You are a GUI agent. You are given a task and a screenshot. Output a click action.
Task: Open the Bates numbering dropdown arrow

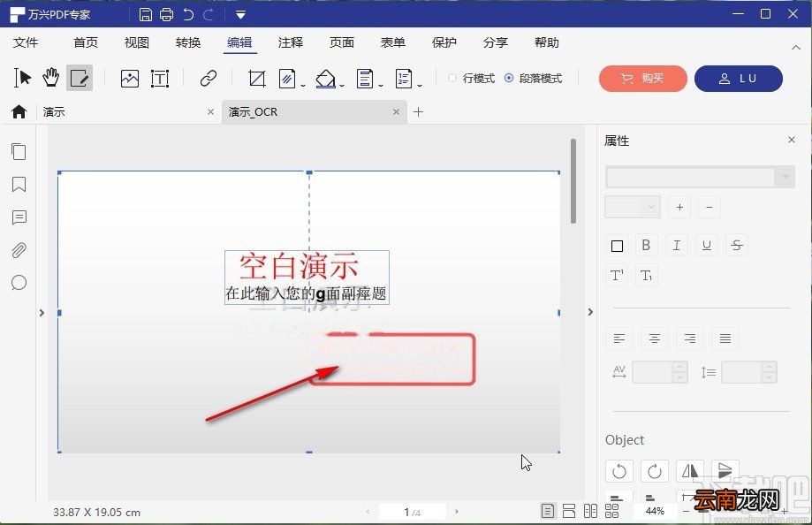click(420, 86)
